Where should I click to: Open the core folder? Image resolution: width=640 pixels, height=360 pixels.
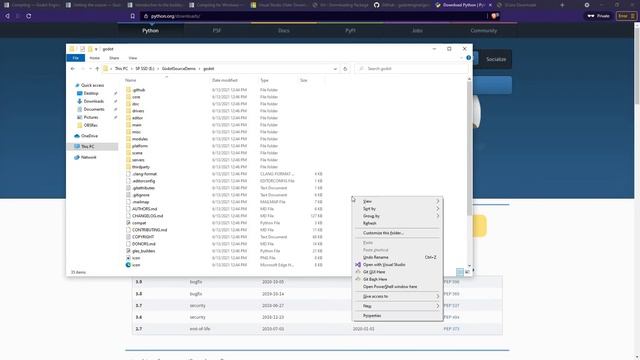[x=136, y=97]
